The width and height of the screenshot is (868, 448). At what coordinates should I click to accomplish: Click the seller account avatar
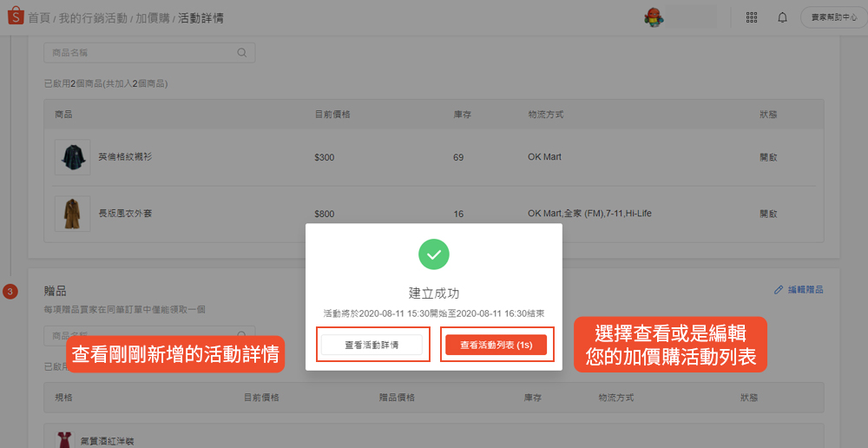coord(654,17)
